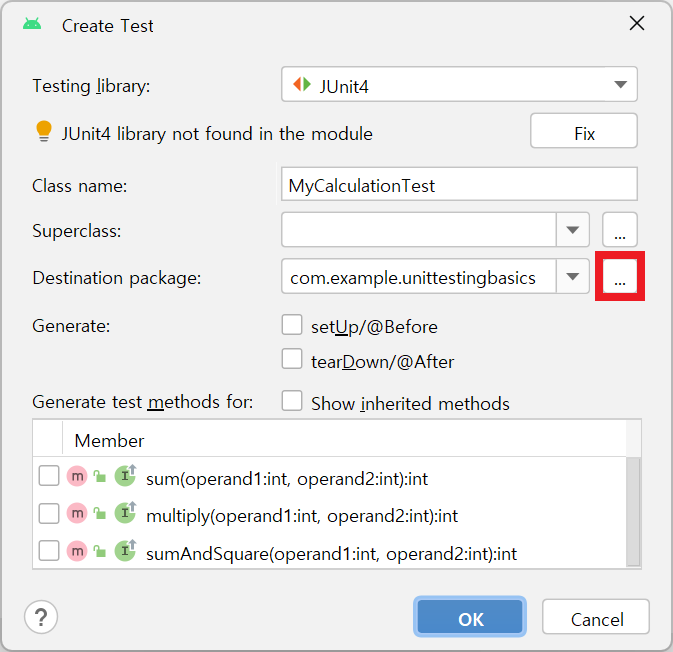Click the methods list vertical scrollbar
Viewport: 673px width, 652px height.
click(x=633, y=512)
